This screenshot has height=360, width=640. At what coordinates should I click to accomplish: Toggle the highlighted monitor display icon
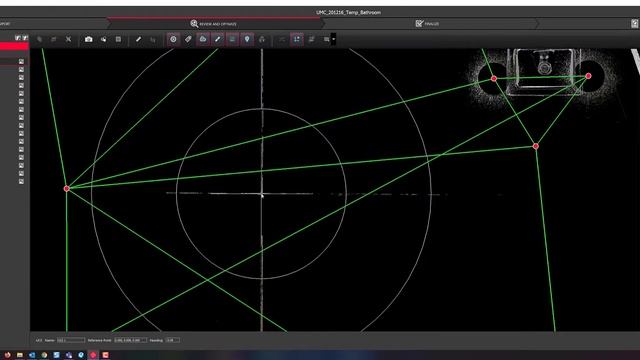coord(232,39)
